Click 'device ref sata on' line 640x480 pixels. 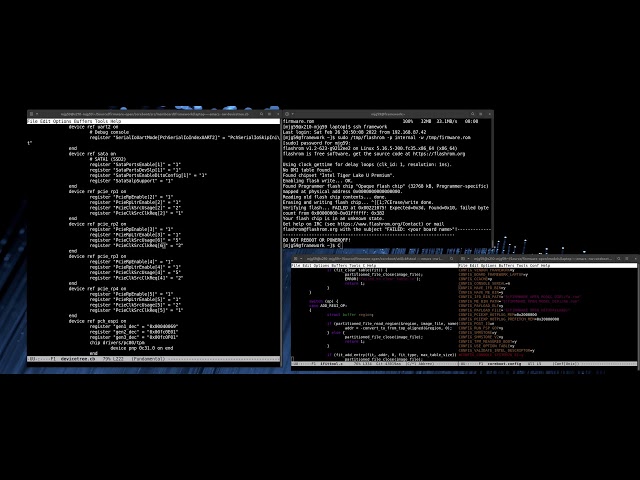coord(92,154)
